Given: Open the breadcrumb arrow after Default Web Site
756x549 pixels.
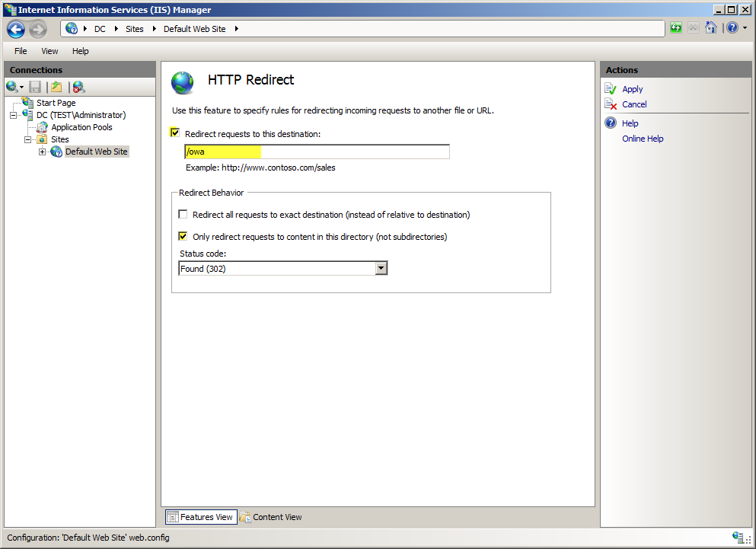Looking at the screenshot, I should (x=237, y=28).
